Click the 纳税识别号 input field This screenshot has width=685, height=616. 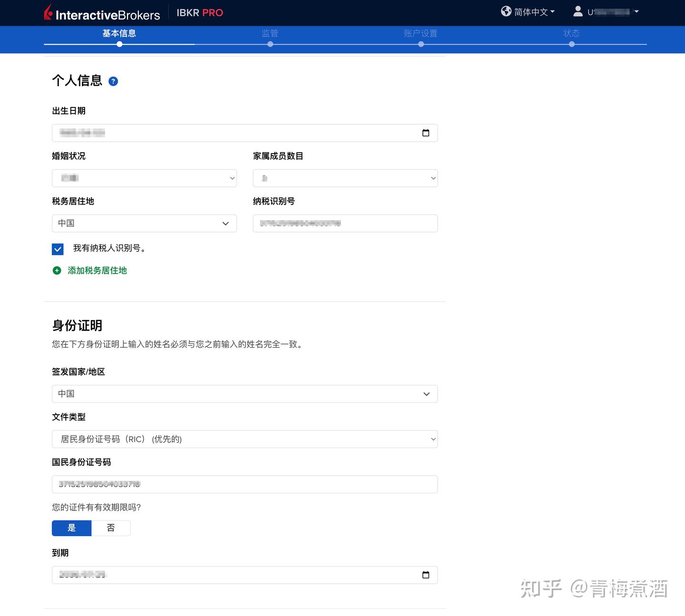point(345,223)
